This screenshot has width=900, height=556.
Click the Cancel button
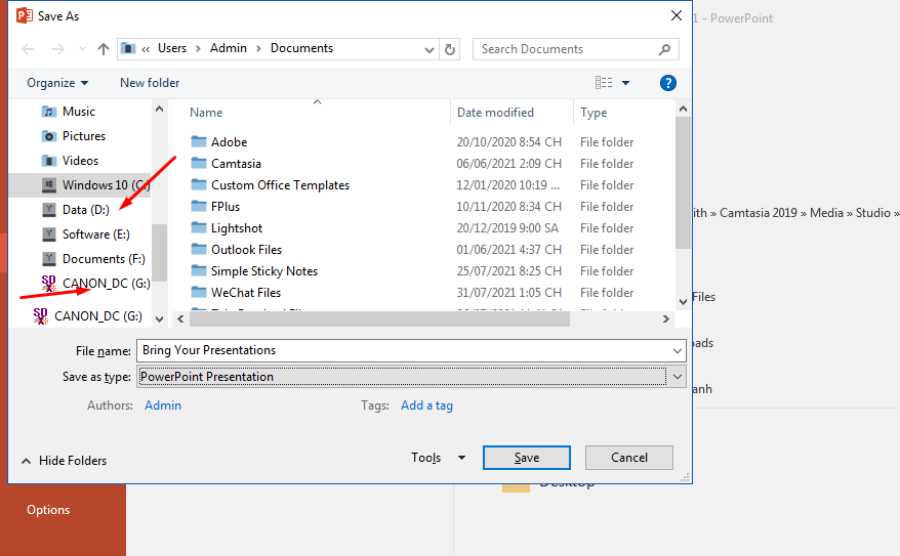629,458
